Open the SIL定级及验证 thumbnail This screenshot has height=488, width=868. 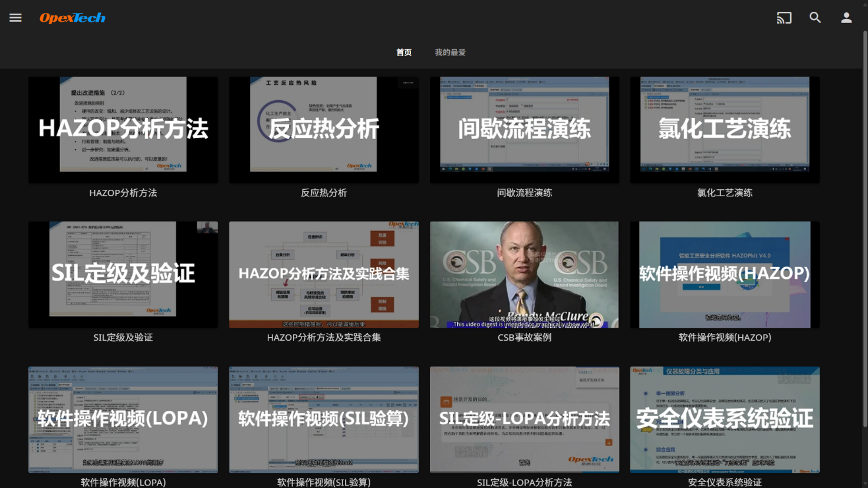pos(123,275)
